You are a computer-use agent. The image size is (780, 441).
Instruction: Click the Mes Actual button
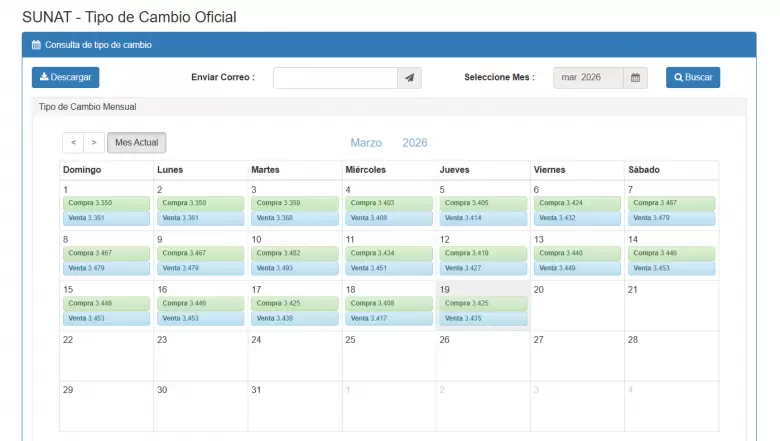pos(137,143)
